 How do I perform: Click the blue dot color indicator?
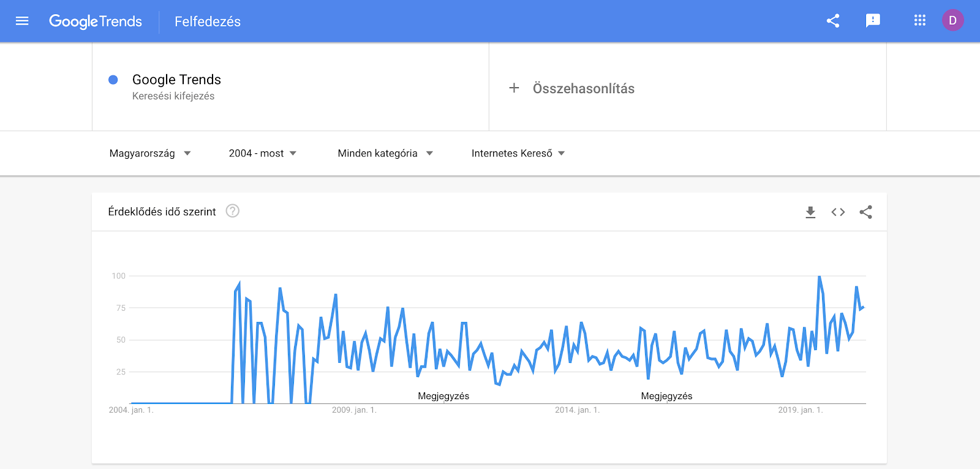[x=113, y=80]
